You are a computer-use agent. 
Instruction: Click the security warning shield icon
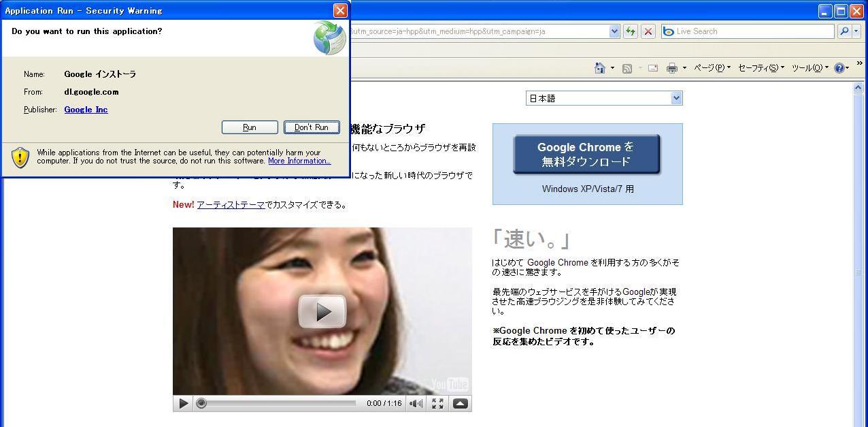pos(20,157)
